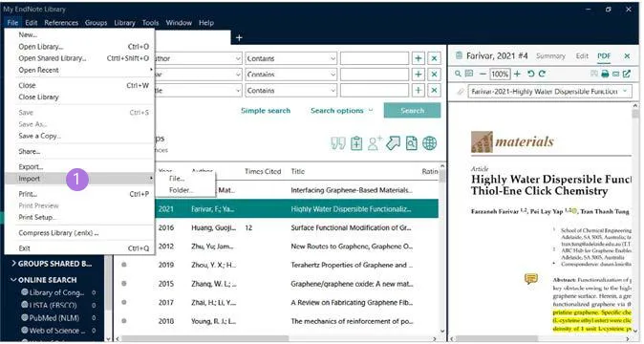The width and height of the screenshot is (644, 344).
Task: Zoom out the PDF with minus icon
Action: 483,74
